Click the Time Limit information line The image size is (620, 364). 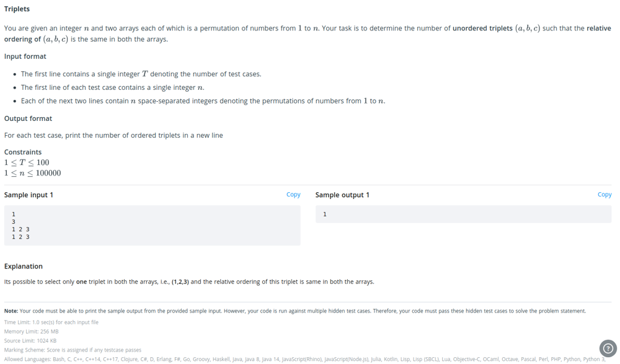pos(51,322)
